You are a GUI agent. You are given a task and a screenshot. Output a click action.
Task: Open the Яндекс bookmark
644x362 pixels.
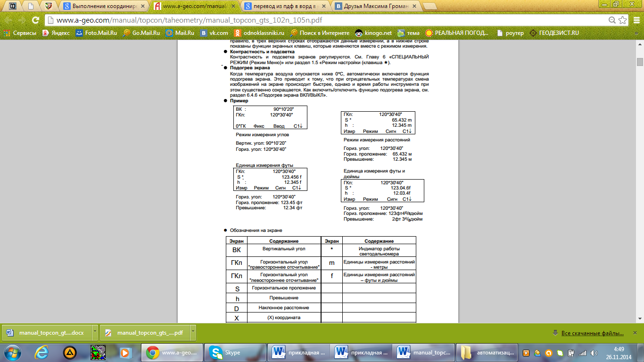pyautogui.click(x=56, y=33)
